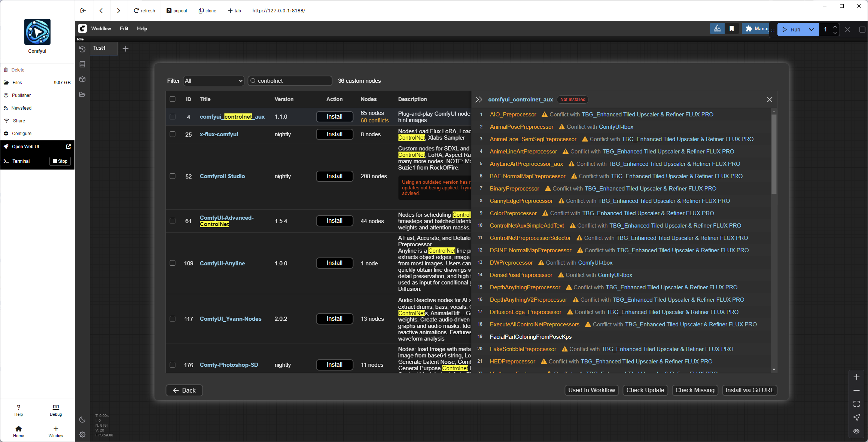The width and height of the screenshot is (868, 442).
Task: Zoom out canvas with minus icon
Action: 856,390
